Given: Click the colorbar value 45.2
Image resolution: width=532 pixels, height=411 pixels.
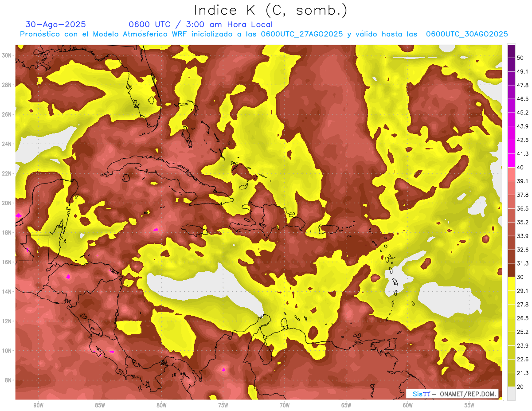Looking at the screenshot, I should 523,113.
